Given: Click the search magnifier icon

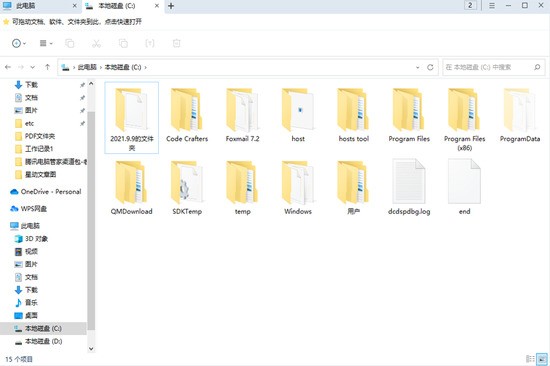Looking at the screenshot, I should (537, 67).
